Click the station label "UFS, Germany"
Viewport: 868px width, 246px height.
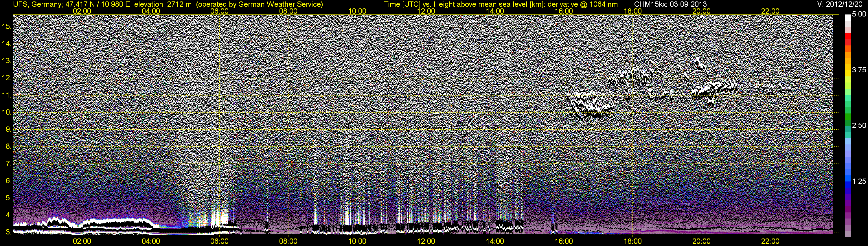pos(37,4)
